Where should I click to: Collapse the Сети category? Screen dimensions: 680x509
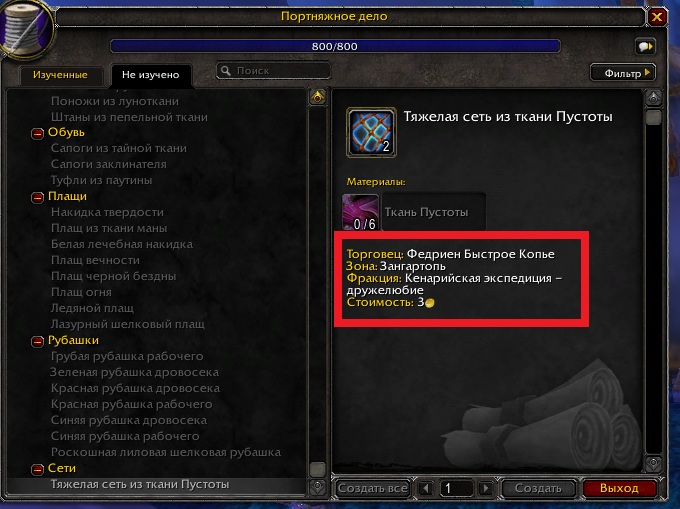37,470
